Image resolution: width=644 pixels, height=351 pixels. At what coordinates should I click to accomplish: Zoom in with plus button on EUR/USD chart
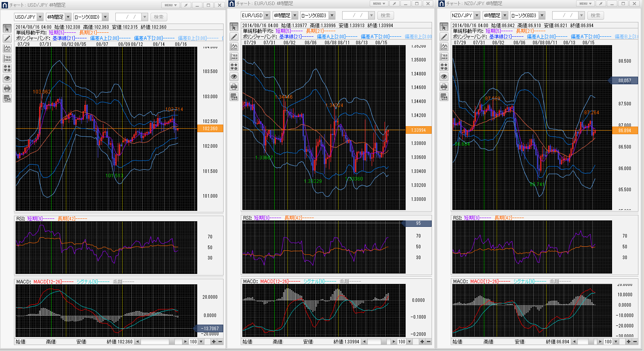pyautogui.click(x=422, y=342)
